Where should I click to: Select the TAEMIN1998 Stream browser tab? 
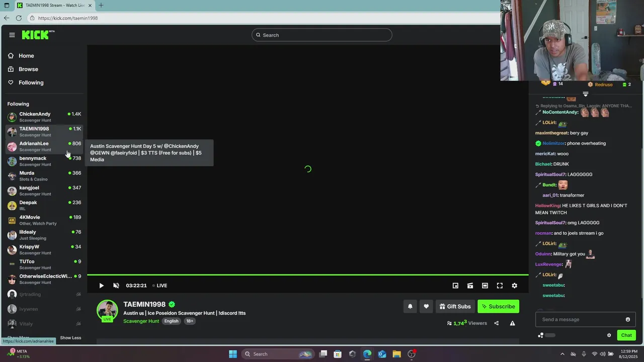click(x=54, y=5)
